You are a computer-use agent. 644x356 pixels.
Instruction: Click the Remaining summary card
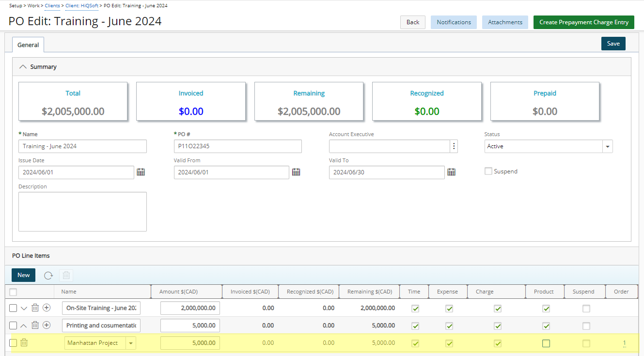[309, 101]
